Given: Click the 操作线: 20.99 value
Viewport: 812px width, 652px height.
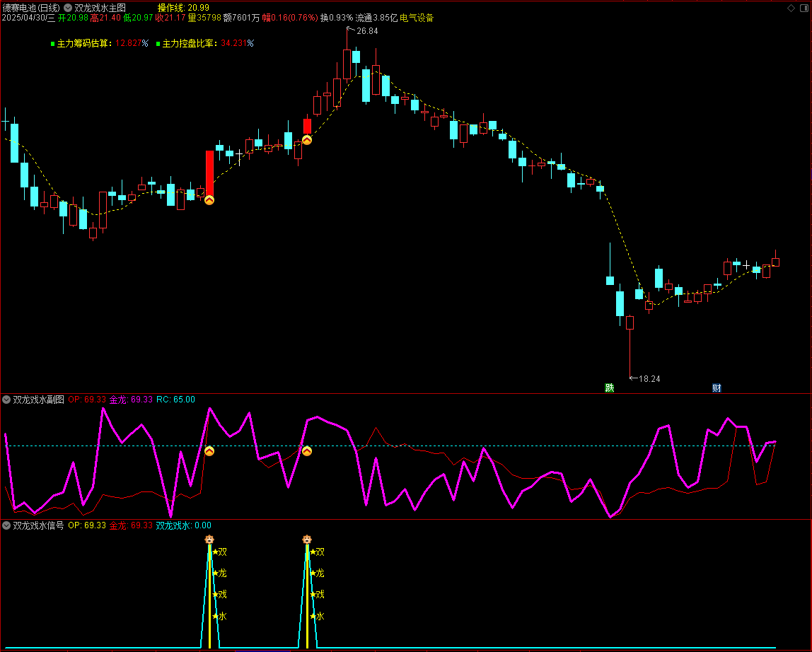Looking at the screenshot, I should point(183,8).
